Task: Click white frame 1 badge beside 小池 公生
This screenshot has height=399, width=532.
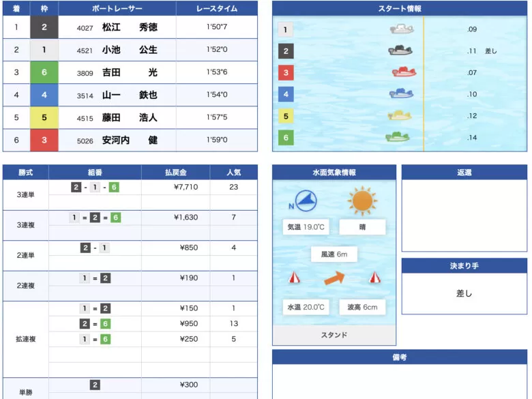Action: [44, 50]
